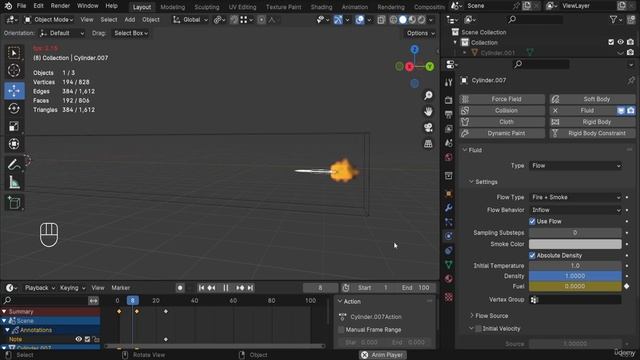Open the Physics properties tab icon
The image size is (640, 360).
click(x=449, y=236)
